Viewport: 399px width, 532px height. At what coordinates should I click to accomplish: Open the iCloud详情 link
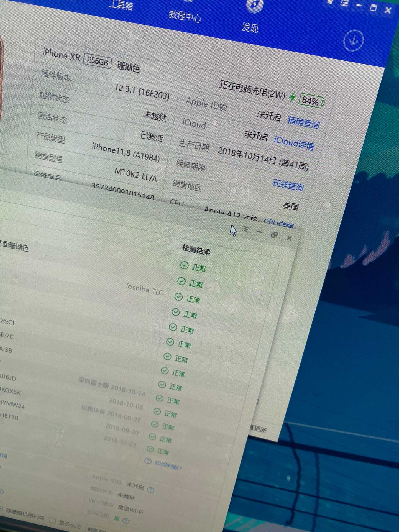coord(294,143)
